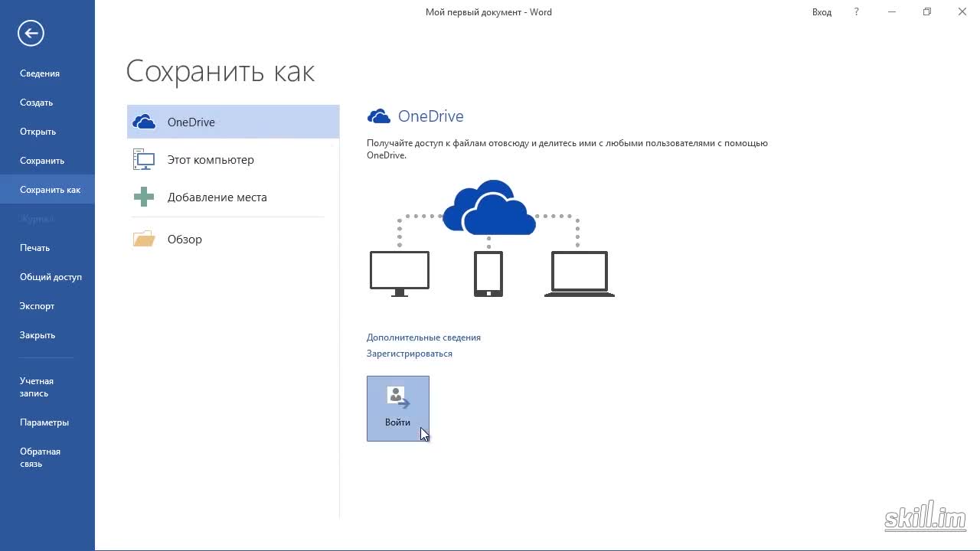
Task: Select Сохранить как in the sidebar
Action: click(x=47, y=190)
